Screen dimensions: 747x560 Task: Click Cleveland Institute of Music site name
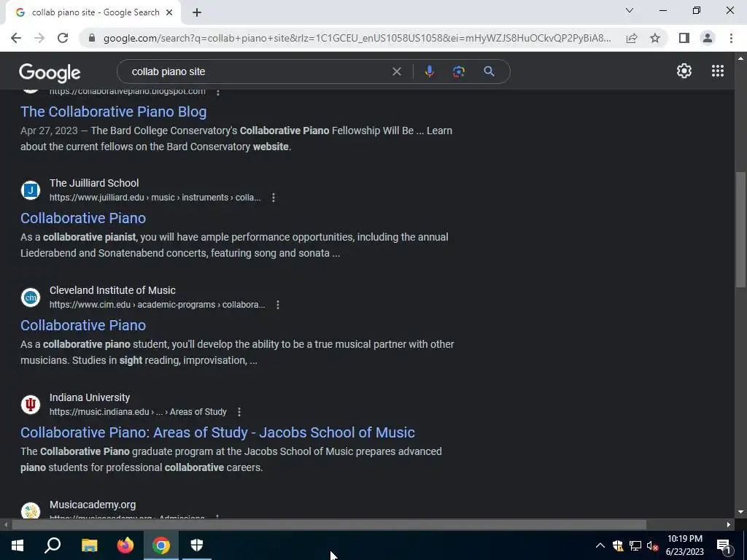click(x=112, y=290)
